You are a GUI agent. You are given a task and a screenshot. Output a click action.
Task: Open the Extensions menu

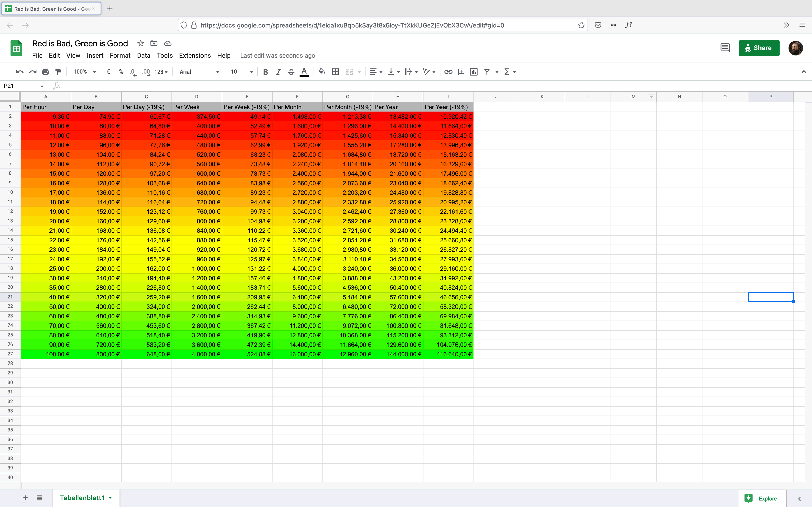(x=195, y=55)
